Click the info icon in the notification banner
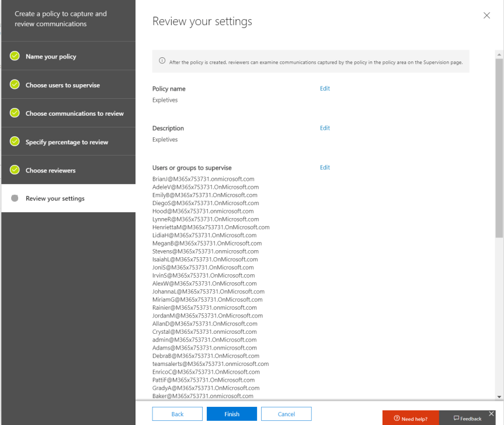504x425 pixels. pyautogui.click(x=162, y=62)
